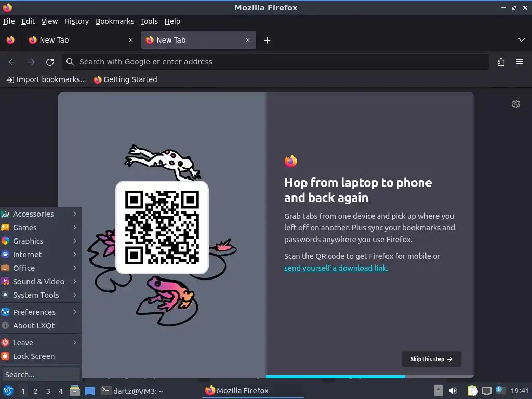Expand the list all tabs chevron
The width and height of the screenshot is (532, 399).
click(522, 40)
